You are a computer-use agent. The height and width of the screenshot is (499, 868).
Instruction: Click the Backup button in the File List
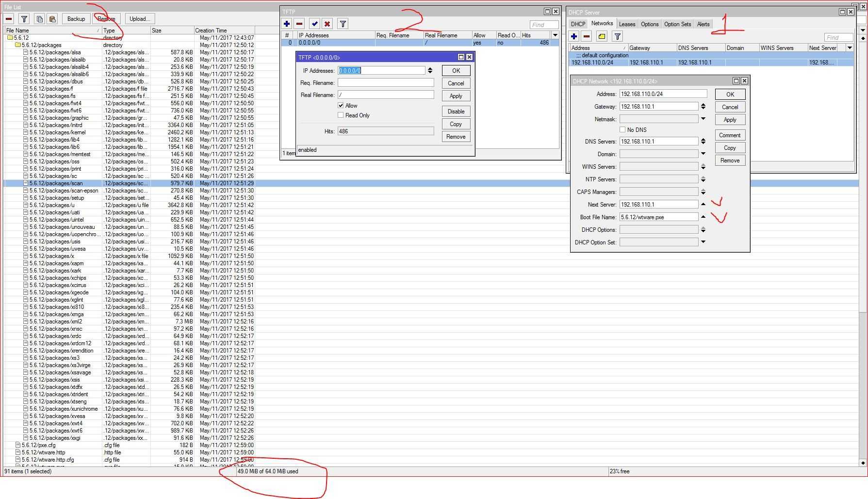point(76,18)
